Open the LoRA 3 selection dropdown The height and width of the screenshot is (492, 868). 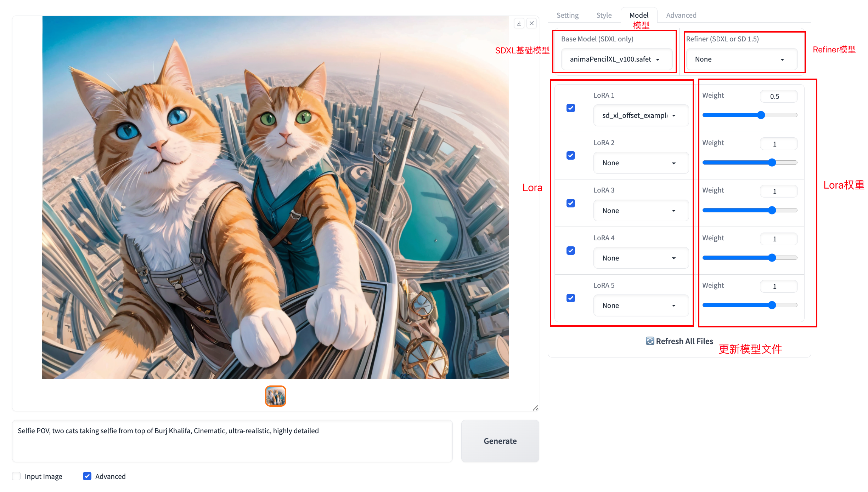click(x=641, y=211)
